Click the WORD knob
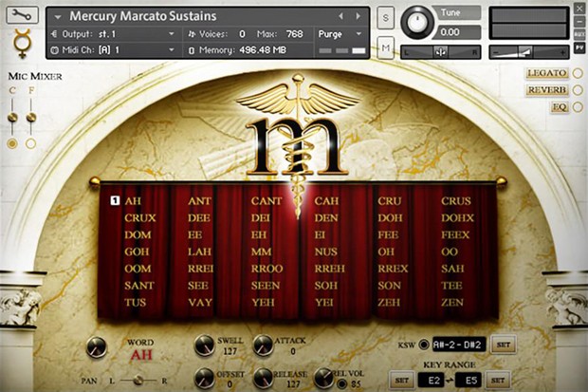 tap(97, 347)
